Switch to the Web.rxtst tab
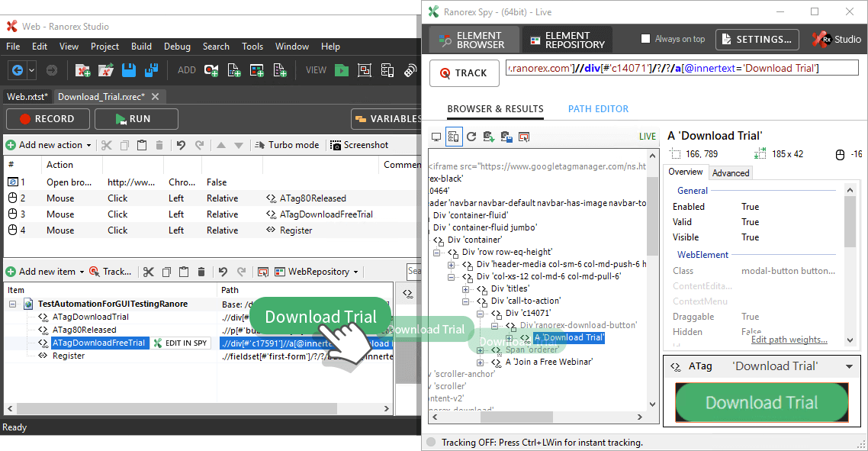Screen dimensions: 868x451 coord(27,96)
